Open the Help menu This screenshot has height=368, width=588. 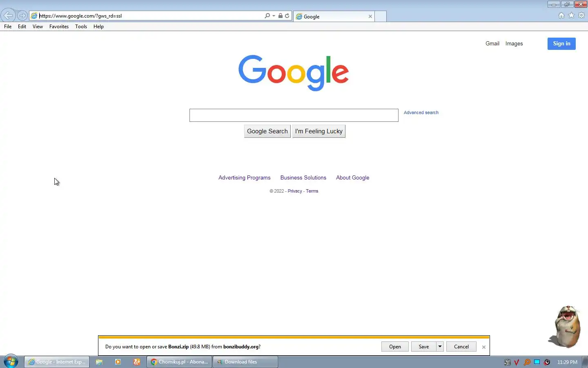point(98,27)
